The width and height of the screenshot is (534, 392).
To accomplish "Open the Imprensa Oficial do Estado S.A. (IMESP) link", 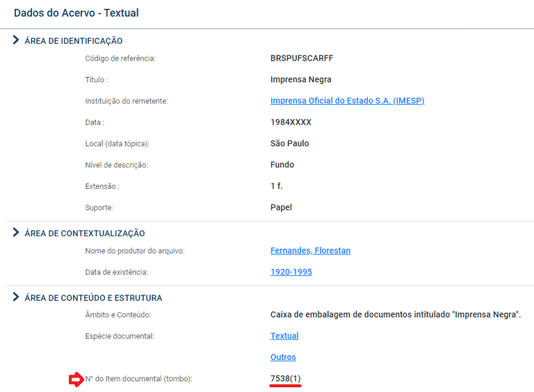I will click(347, 101).
